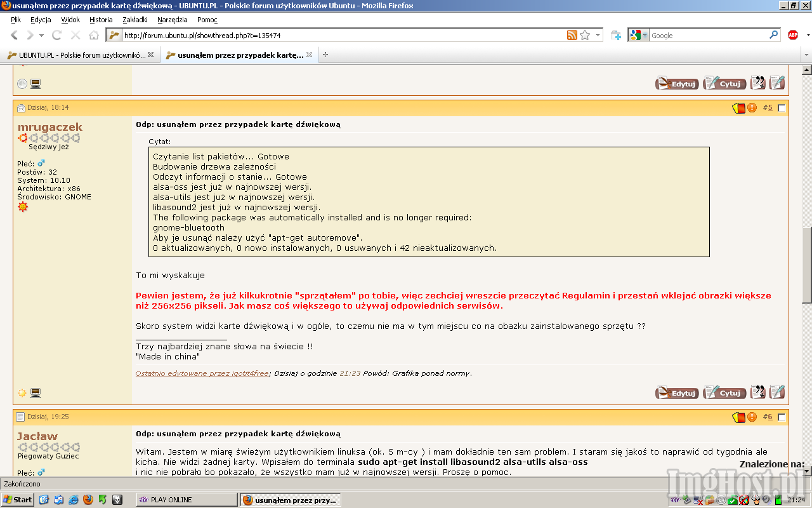Viewport: 812px width, 508px height.
Task: Click the scrollbar down arrow
Action: (806, 471)
